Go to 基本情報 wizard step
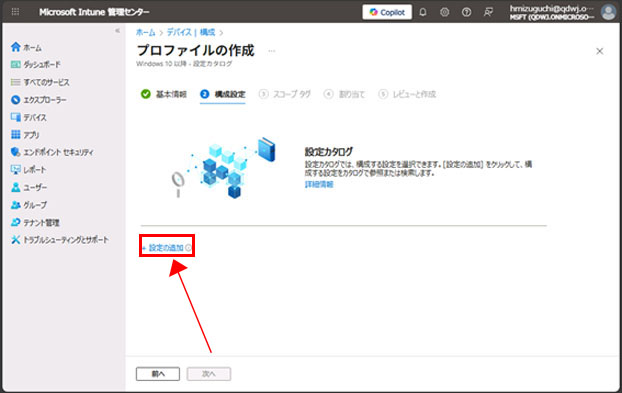This screenshot has width=622, height=393. click(164, 94)
